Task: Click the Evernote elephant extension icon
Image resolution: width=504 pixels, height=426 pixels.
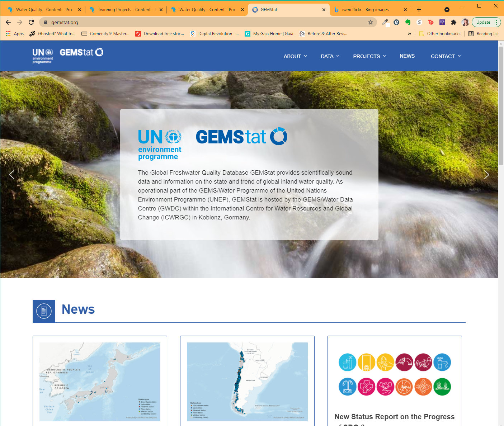Action: (x=408, y=22)
